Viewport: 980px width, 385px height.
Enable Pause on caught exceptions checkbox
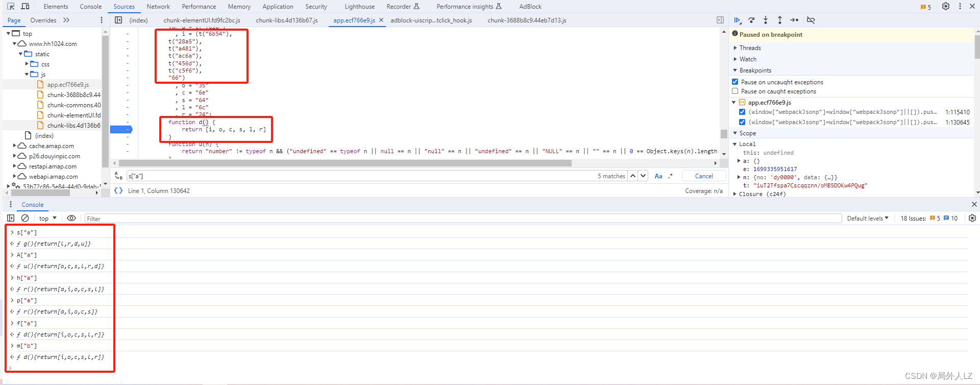click(x=735, y=91)
